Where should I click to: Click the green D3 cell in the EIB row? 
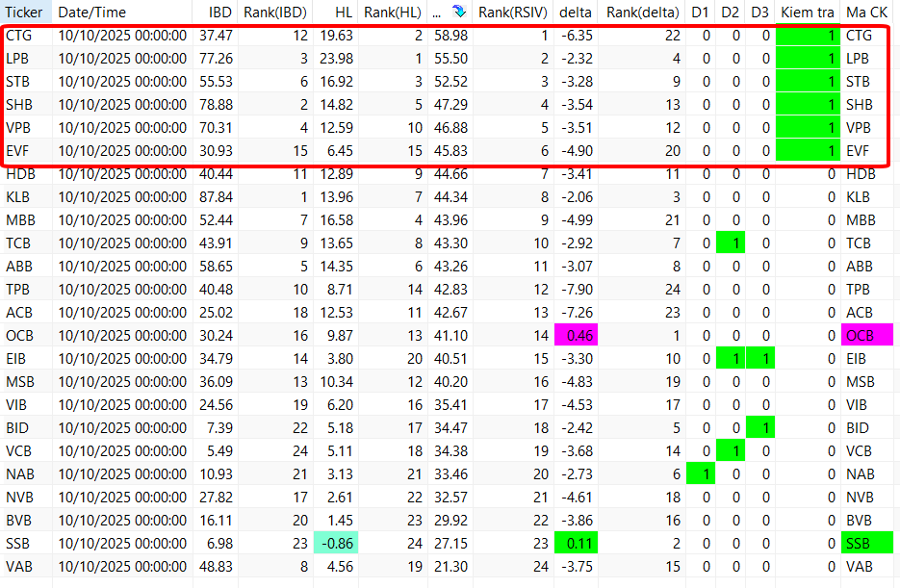click(x=760, y=358)
